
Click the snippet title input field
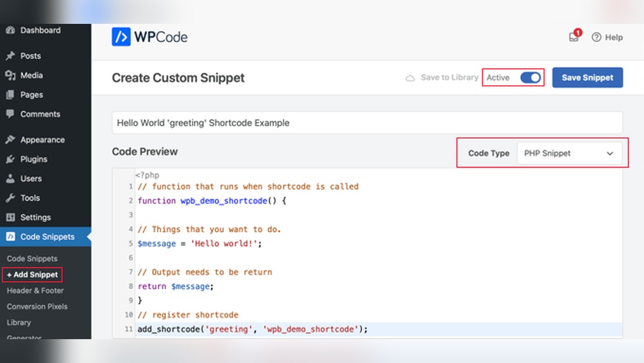coord(367,123)
